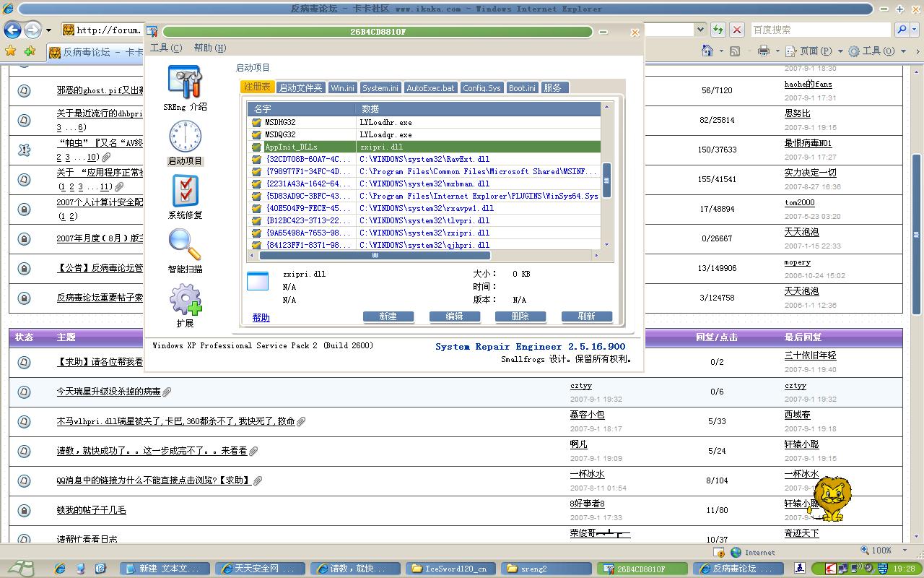
Task: Click the 帮助 help link
Action: pos(261,317)
